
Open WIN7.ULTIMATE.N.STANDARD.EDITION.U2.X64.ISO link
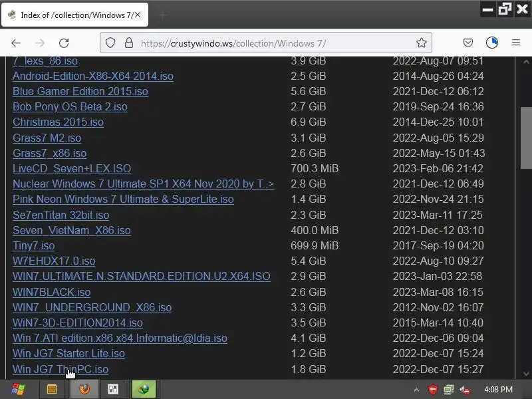point(142,276)
